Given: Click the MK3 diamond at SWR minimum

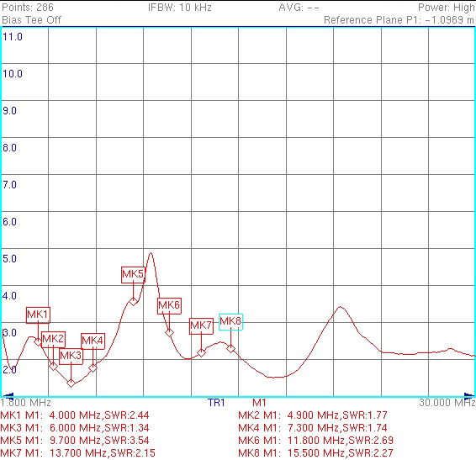Looking at the screenshot, I should click(x=71, y=383).
